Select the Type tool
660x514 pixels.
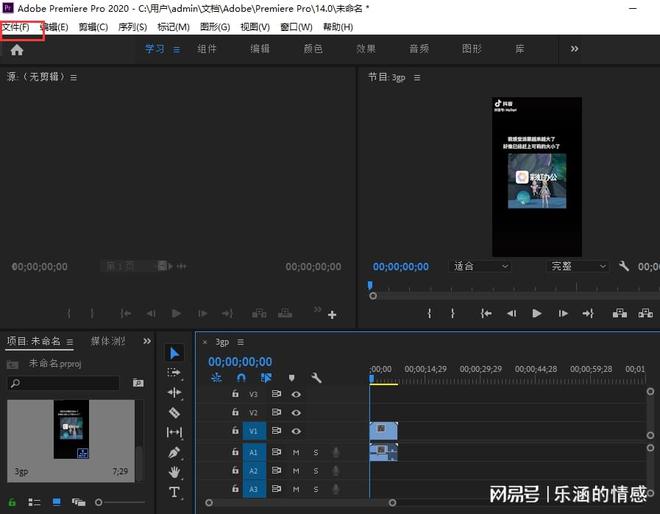point(174,492)
